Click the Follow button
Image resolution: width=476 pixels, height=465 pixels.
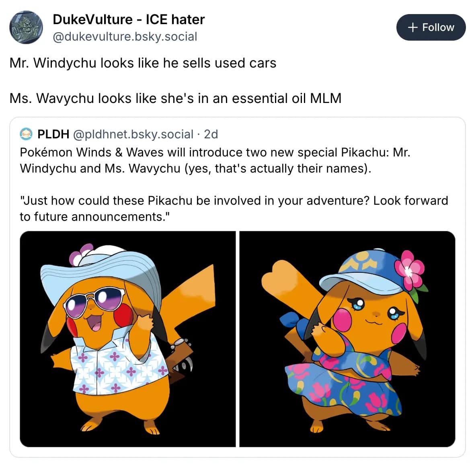point(431,27)
